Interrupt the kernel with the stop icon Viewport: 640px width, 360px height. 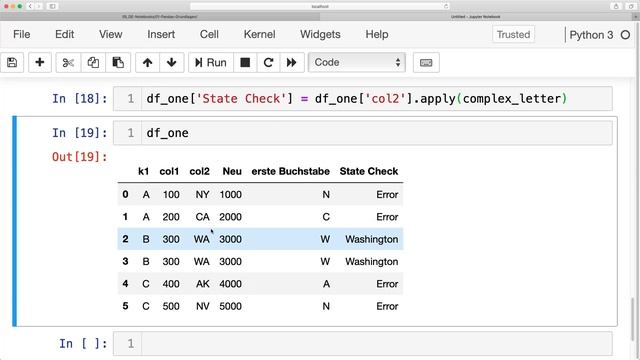pyautogui.click(x=245, y=62)
